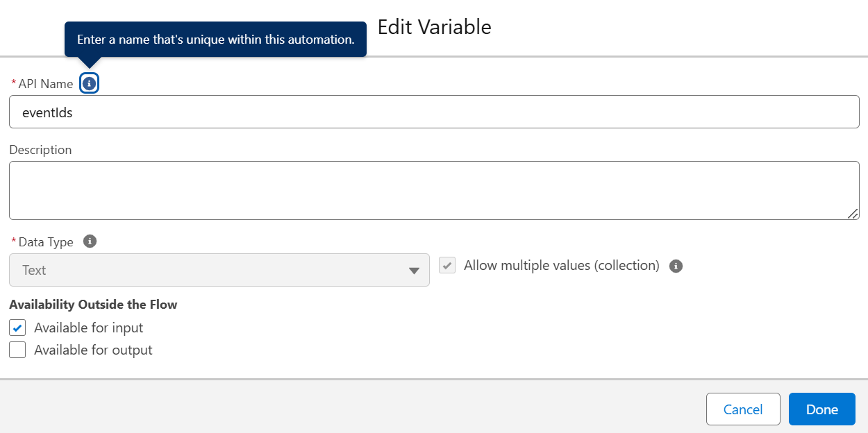Toggle the Allow multiple values checkbox
Image resolution: width=868 pixels, height=433 pixels.
click(x=447, y=266)
